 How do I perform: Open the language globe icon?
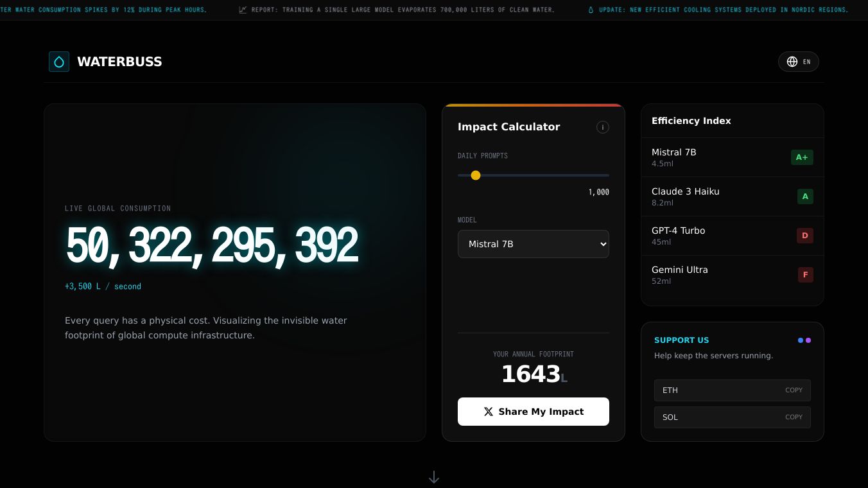click(792, 62)
